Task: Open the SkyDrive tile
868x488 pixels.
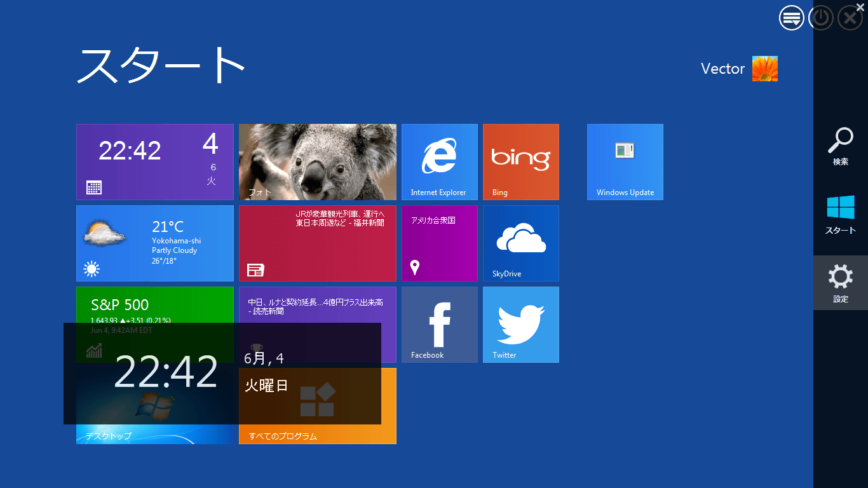Action: [x=521, y=243]
